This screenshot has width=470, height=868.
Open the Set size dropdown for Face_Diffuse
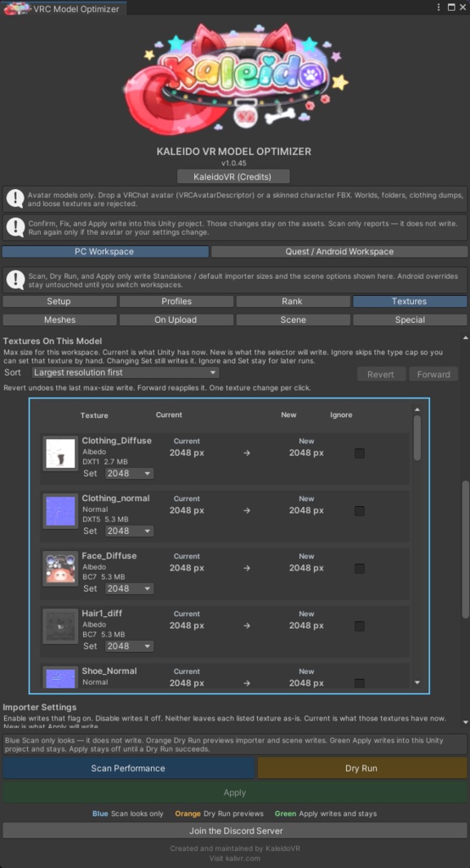click(x=129, y=588)
